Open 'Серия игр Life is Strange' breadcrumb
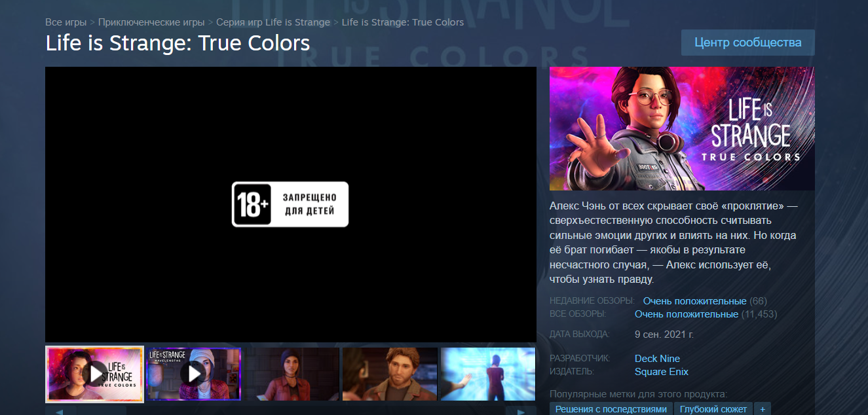The height and width of the screenshot is (415, 868). click(273, 22)
